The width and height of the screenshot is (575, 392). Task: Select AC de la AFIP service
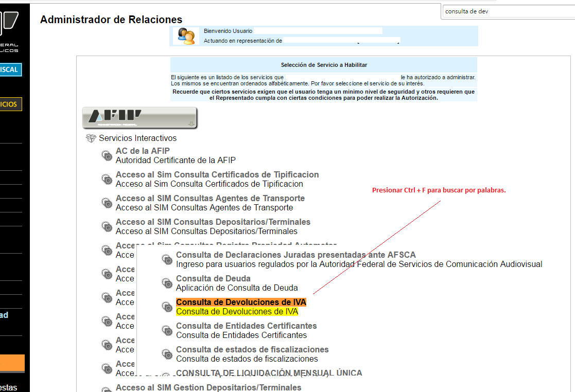[143, 151]
